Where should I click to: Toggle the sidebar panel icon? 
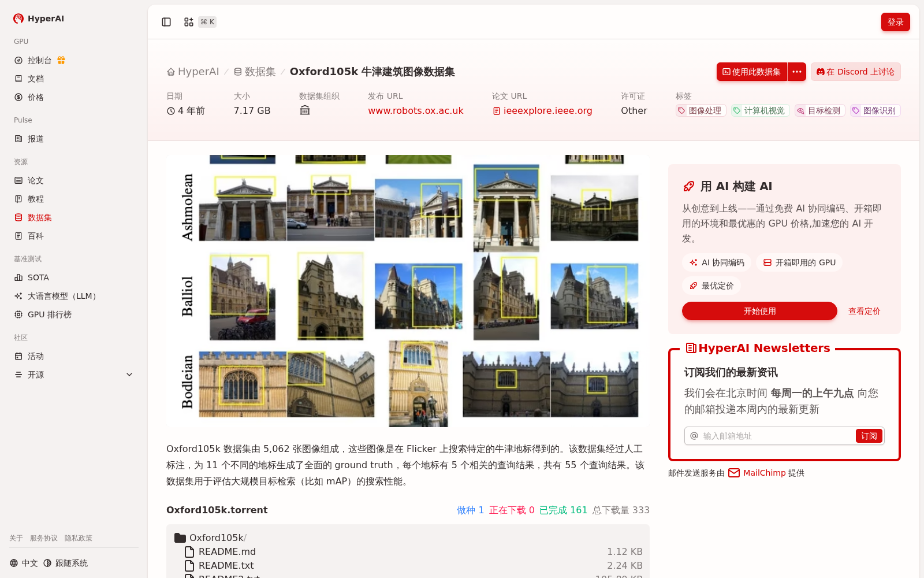click(x=166, y=22)
